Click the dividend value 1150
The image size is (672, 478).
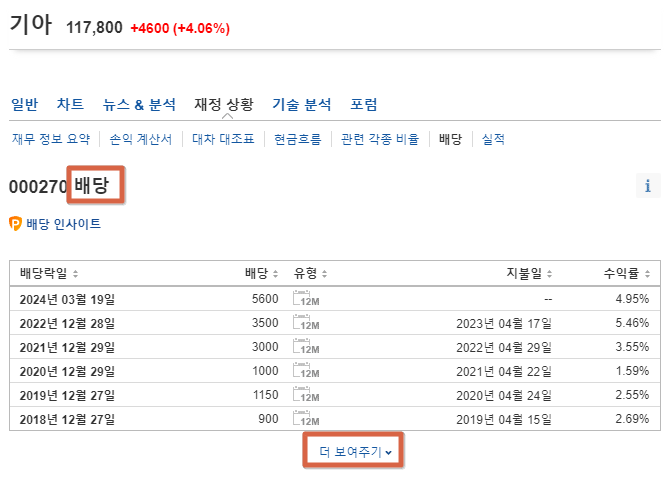point(266,395)
